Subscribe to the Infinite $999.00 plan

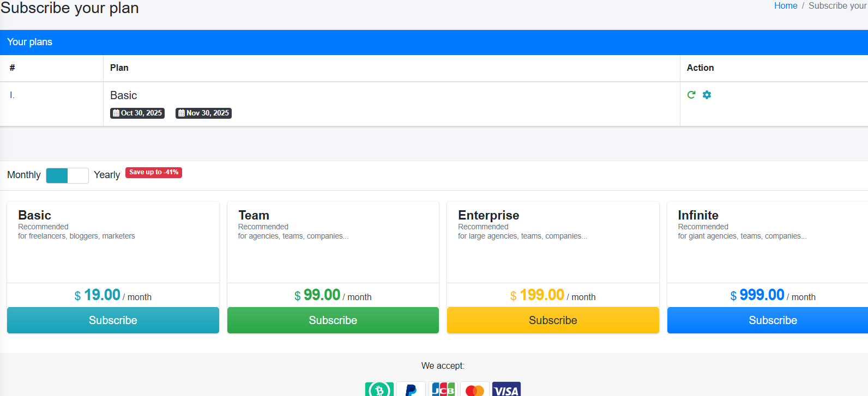pyautogui.click(x=773, y=320)
